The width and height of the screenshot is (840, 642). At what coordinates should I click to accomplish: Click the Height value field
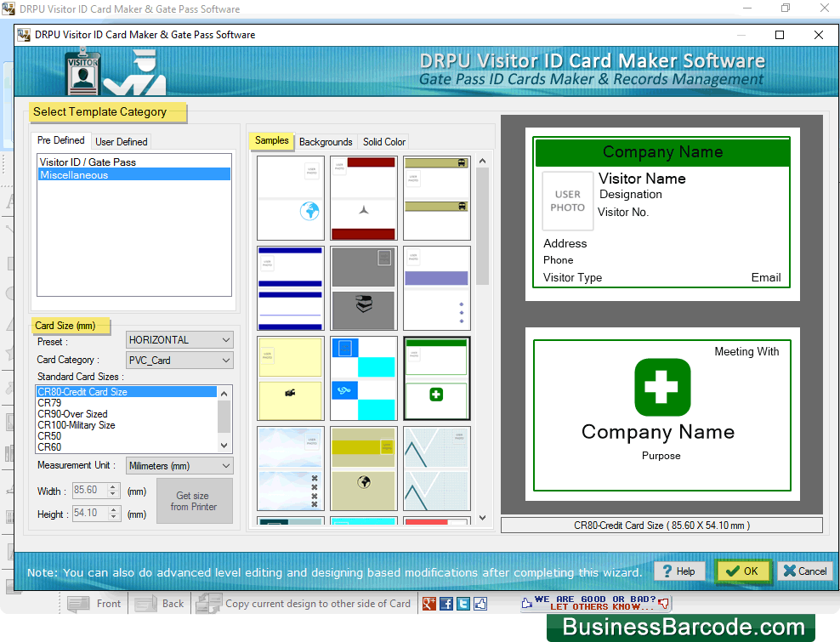pyautogui.click(x=90, y=513)
